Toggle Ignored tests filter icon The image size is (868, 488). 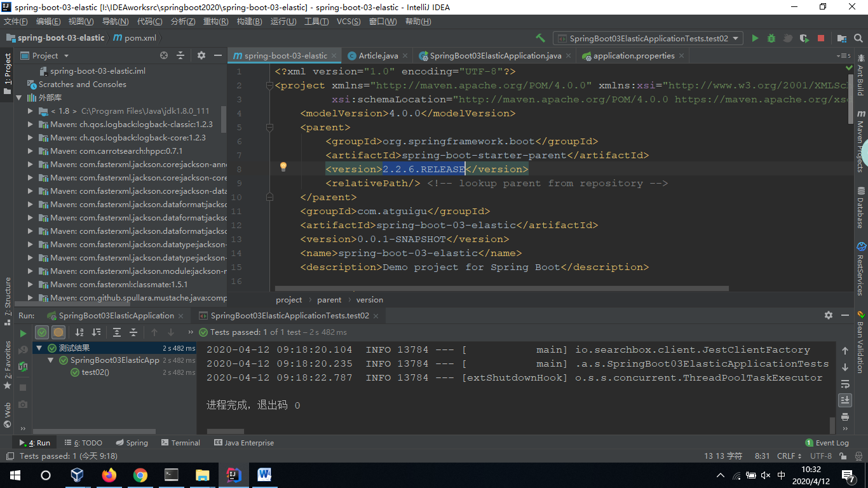pyautogui.click(x=58, y=332)
